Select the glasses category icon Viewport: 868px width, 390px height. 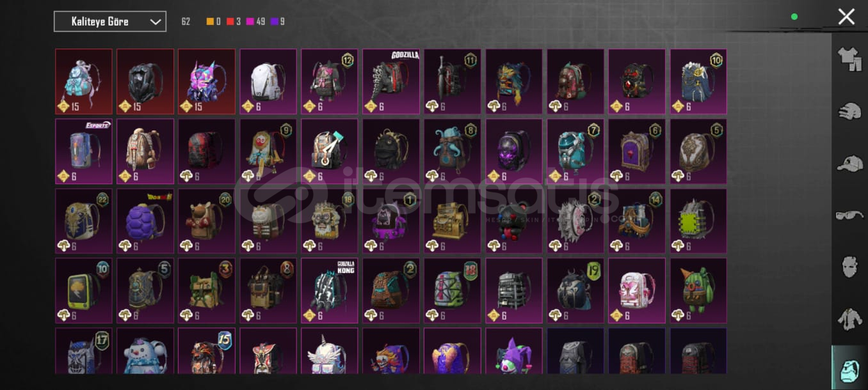pyautogui.click(x=849, y=215)
